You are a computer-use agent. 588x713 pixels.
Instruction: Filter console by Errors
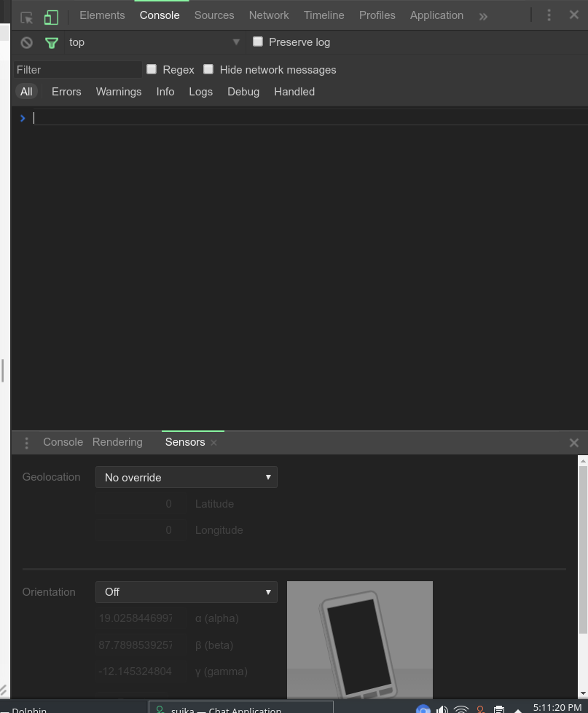[x=66, y=91]
